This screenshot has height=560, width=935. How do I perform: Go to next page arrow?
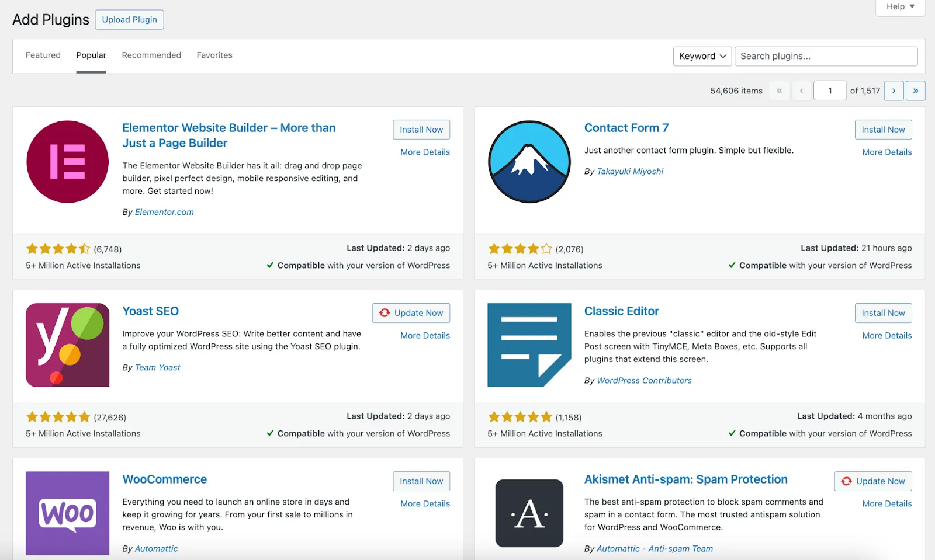pyautogui.click(x=894, y=91)
